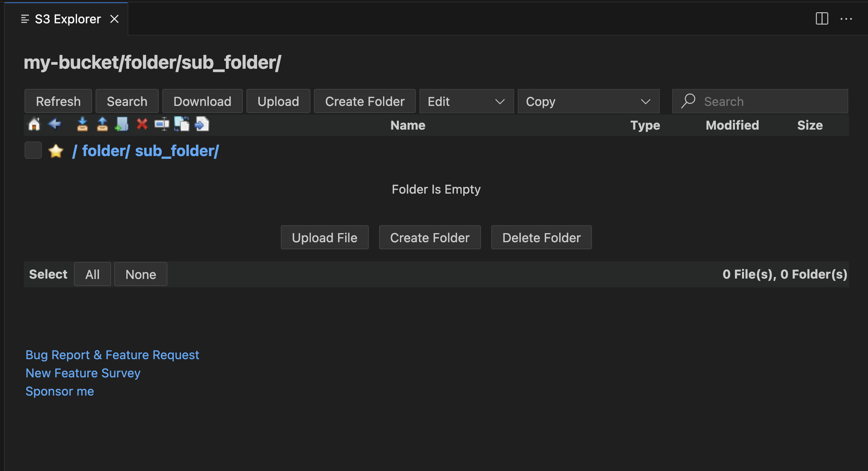Screen dimensions: 868x471
Task: Switch to the S3 Explorer tab
Action: (x=67, y=19)
